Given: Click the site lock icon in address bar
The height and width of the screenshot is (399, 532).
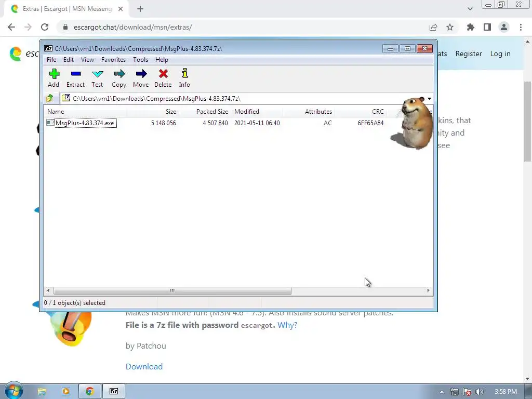Looking at the screenshot, I should coord(65,27).
